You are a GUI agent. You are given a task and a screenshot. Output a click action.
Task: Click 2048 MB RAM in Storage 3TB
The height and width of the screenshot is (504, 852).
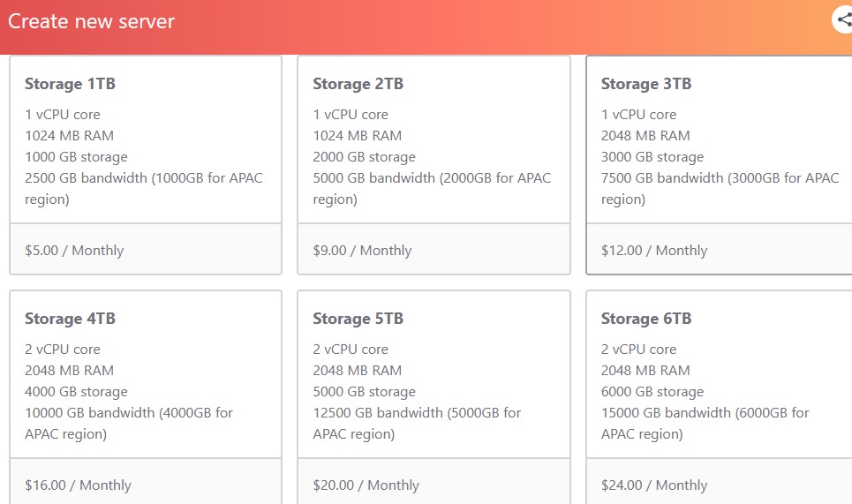[645, 136]
